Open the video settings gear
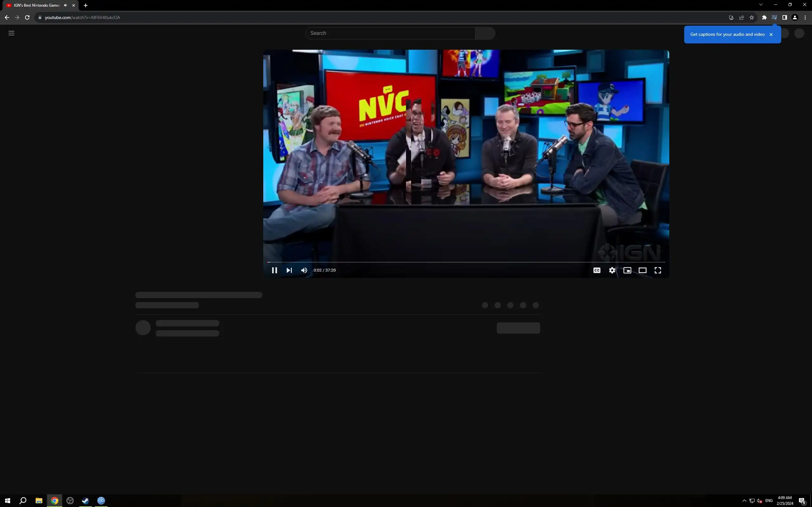This screenshot has width=812, height=507. click(612, 270)
